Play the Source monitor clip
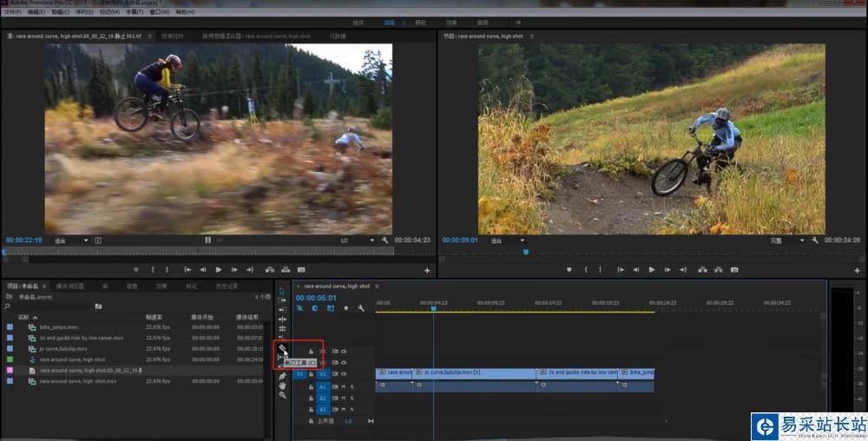This screenshot has width=868, height=441. [x=219, y=269]
